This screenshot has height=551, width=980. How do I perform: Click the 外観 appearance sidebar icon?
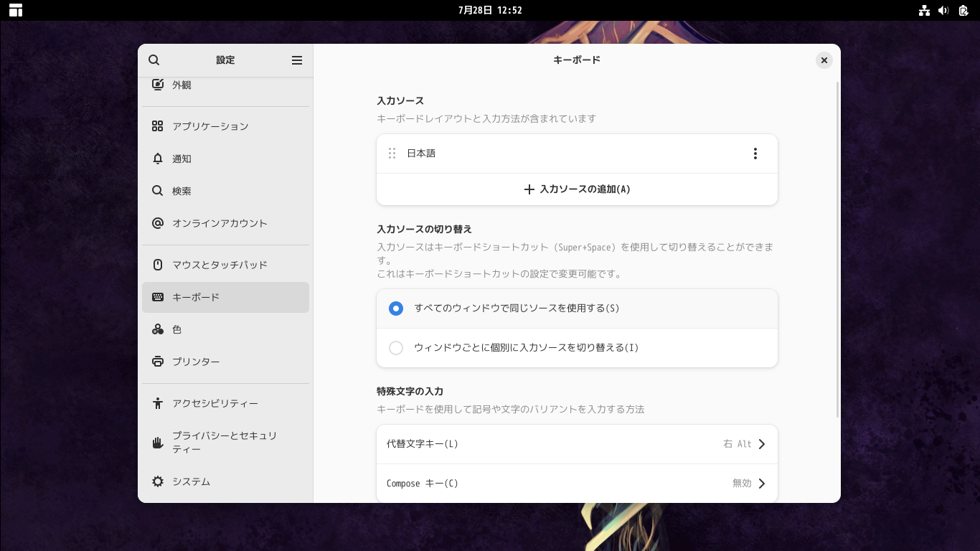click(x=158, y=85)
